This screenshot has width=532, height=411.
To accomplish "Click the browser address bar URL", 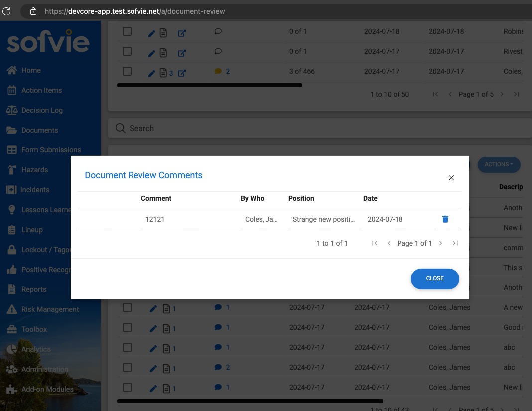I will click(x=134, y=11).
